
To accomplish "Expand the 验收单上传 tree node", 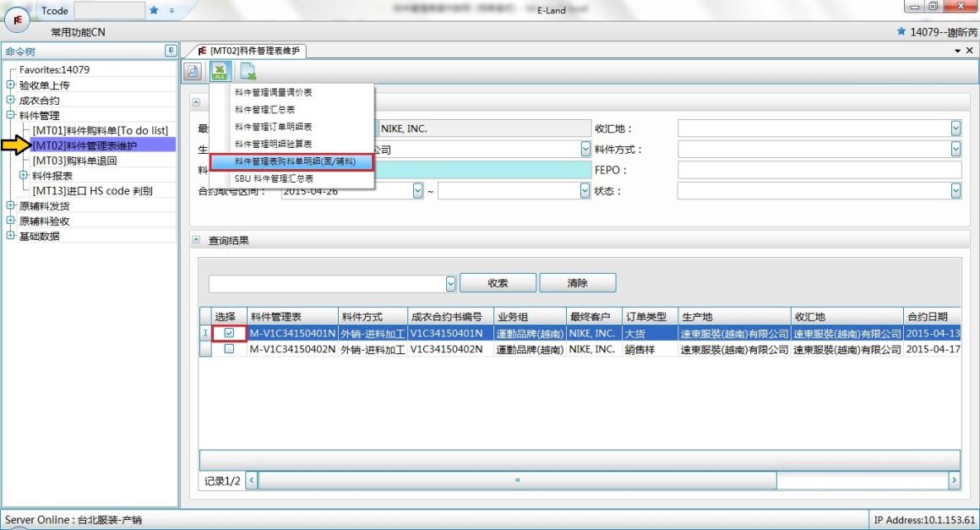I will pos(10,85).
